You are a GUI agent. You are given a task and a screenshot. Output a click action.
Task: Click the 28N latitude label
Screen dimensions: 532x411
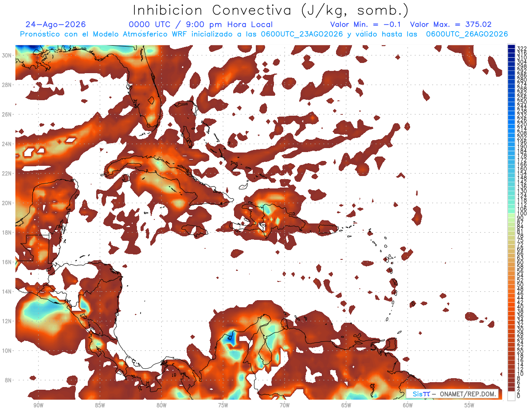[x=7, y=84]
